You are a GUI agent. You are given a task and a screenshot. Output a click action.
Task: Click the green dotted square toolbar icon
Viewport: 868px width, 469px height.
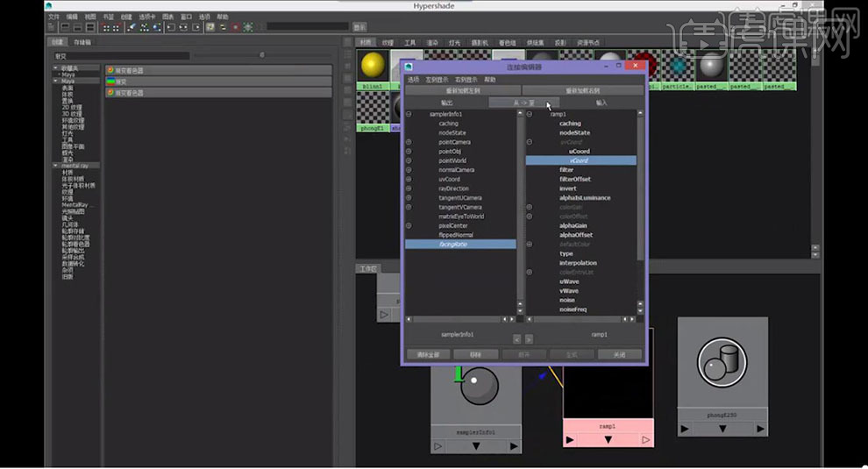point(247,27)
